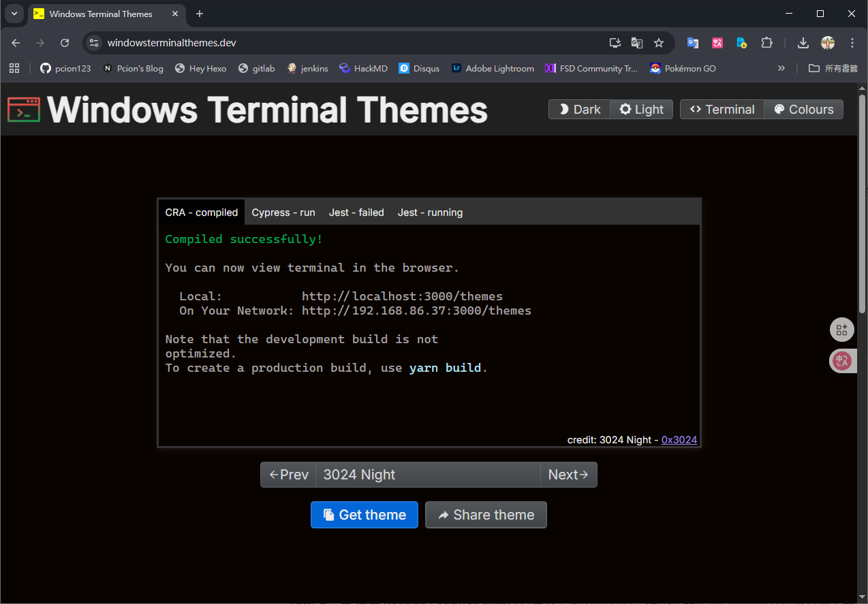Open the Pcion's Blog bookmark
The image size is (868, 604).
point(133,68)
